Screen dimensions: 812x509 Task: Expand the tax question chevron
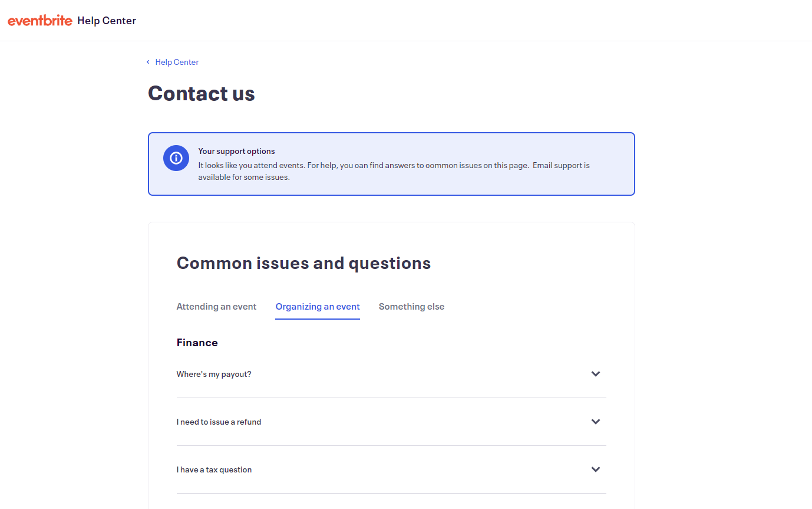pos(596,469)
